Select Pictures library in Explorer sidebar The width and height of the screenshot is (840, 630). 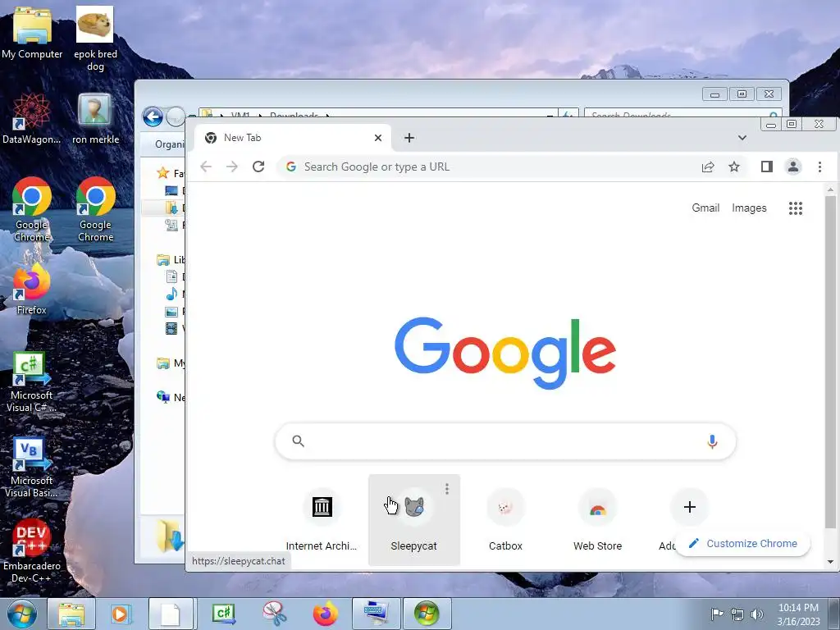click(x=176, y=311)
